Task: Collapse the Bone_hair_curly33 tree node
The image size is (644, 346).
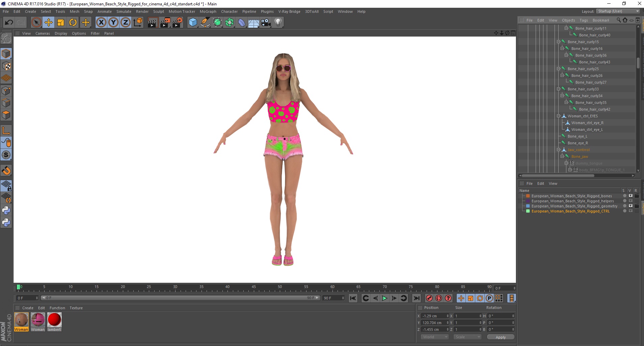Action: (x=559, y=89)
